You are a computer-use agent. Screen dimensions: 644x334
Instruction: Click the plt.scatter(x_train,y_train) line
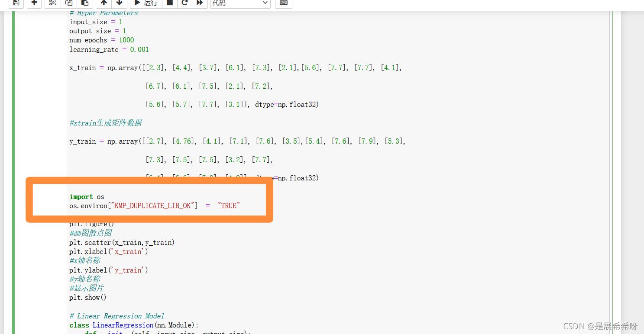(122, 243)
